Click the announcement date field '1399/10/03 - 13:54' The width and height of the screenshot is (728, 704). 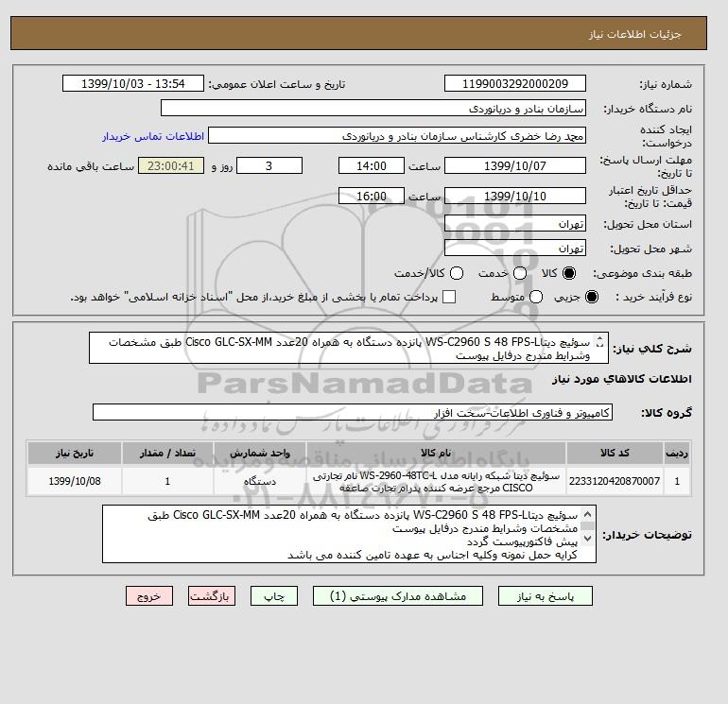(133, 83)
